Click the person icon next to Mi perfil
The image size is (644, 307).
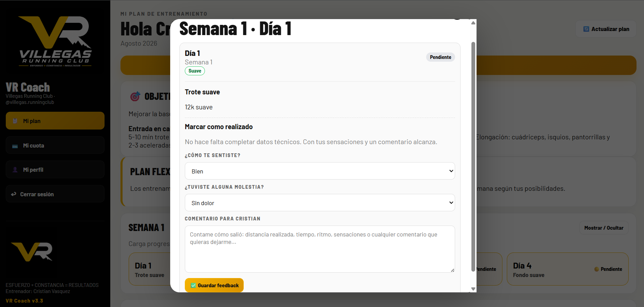point(15,170)
